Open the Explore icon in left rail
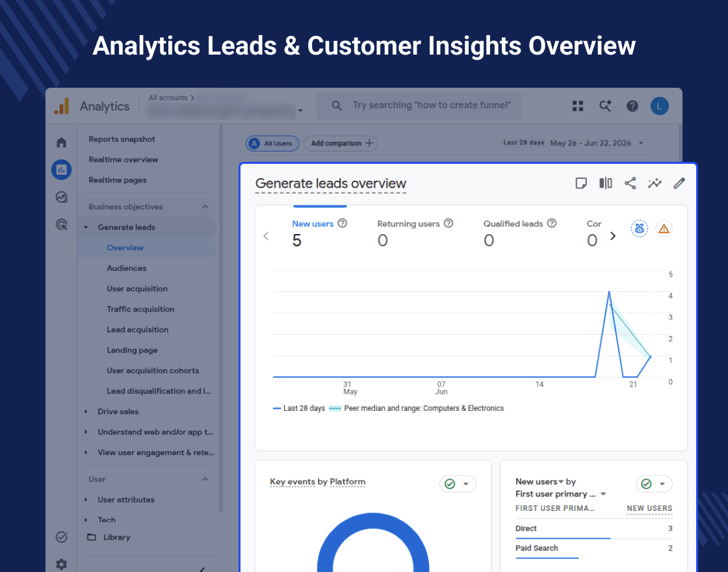The height and width of the screenshot is (572, 728). pyautogui.click(x=61, y=198)
